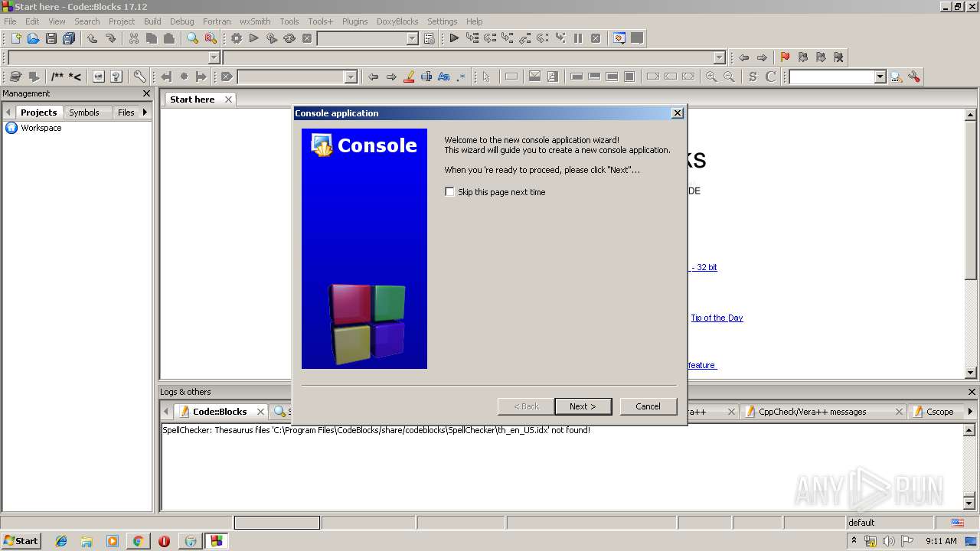The height and width of the screenshot is (551, 980).
Task: Expand the code completion scope dropdown
Action: [x=214, y=57]
